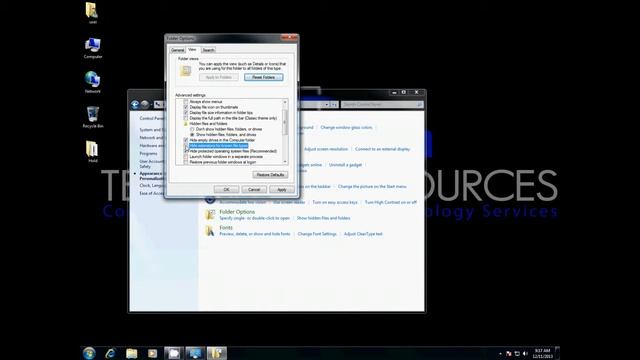Image resolution: width=640 pixels, height=360 pixels.
Task: Click the Forward arrow in Control Panel
Action: [x=145, y=105]
